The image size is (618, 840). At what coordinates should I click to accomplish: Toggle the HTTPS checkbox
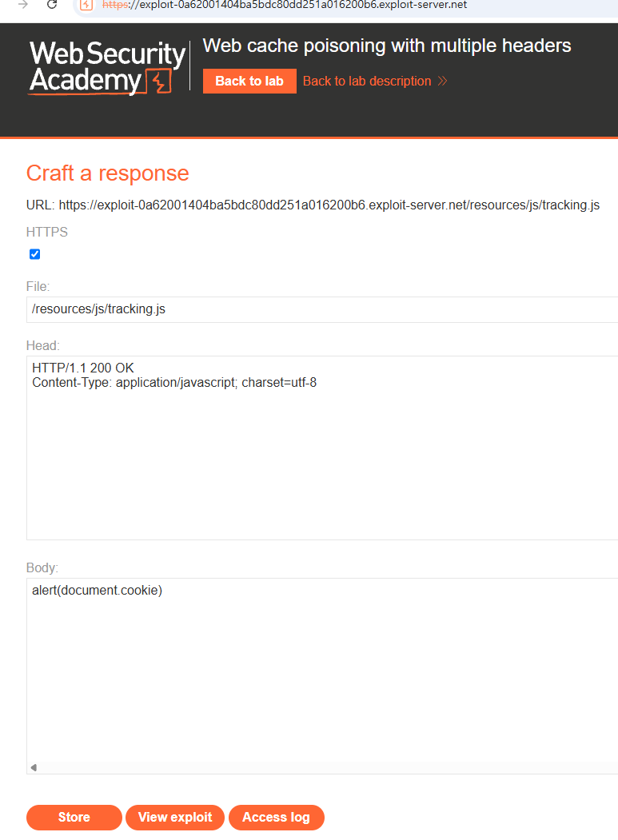click(x=35, y=254)
